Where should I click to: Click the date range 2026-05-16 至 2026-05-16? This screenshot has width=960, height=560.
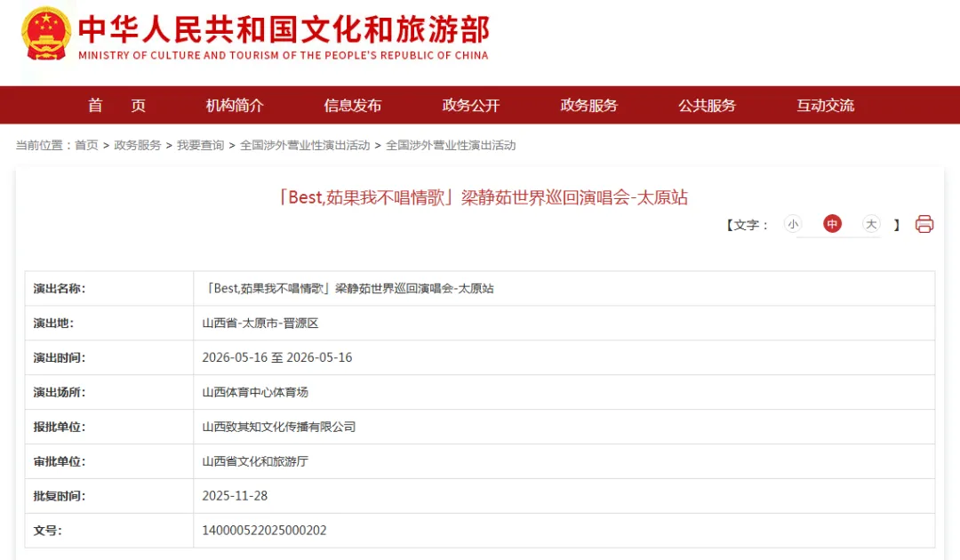tap(277, 357)
